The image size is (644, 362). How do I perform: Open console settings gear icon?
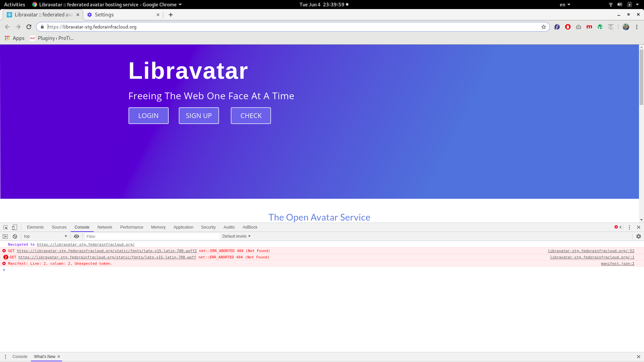point(638,236)
